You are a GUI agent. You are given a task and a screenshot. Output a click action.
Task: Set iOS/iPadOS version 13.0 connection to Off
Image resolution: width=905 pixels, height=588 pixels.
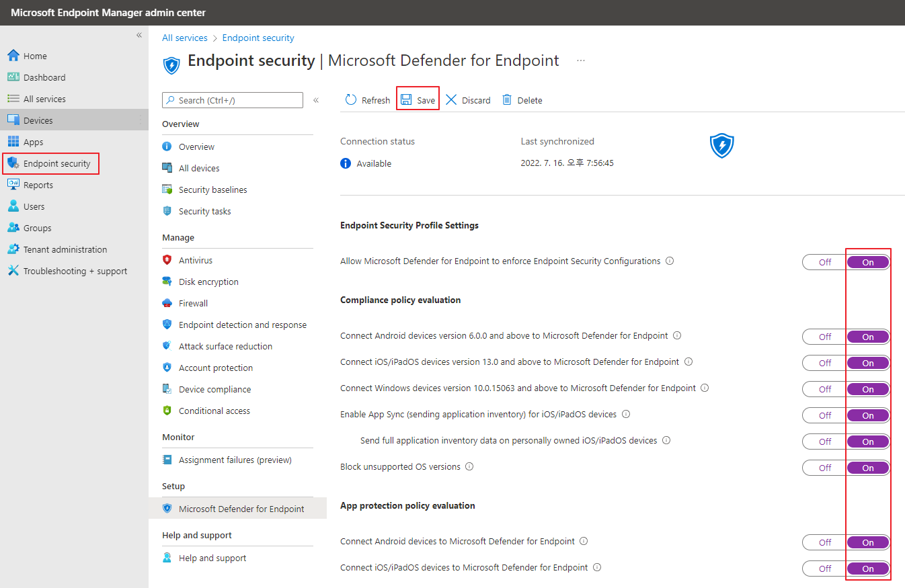pyautogui.click(x=825, y=363)
